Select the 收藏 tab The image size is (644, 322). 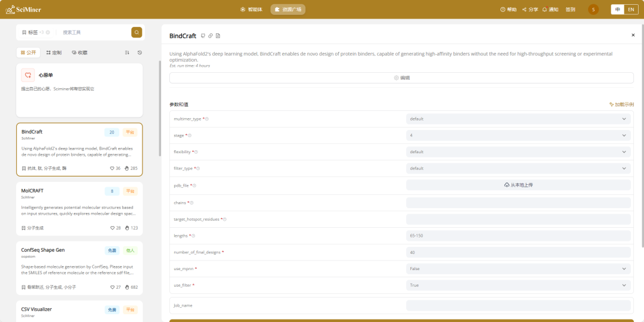coord(79,52)
